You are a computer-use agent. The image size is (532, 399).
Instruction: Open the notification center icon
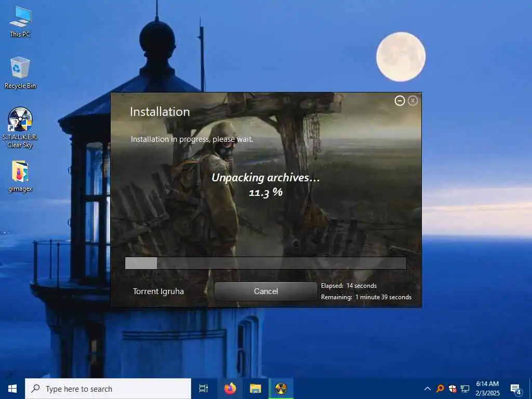[x=515, y=389]
